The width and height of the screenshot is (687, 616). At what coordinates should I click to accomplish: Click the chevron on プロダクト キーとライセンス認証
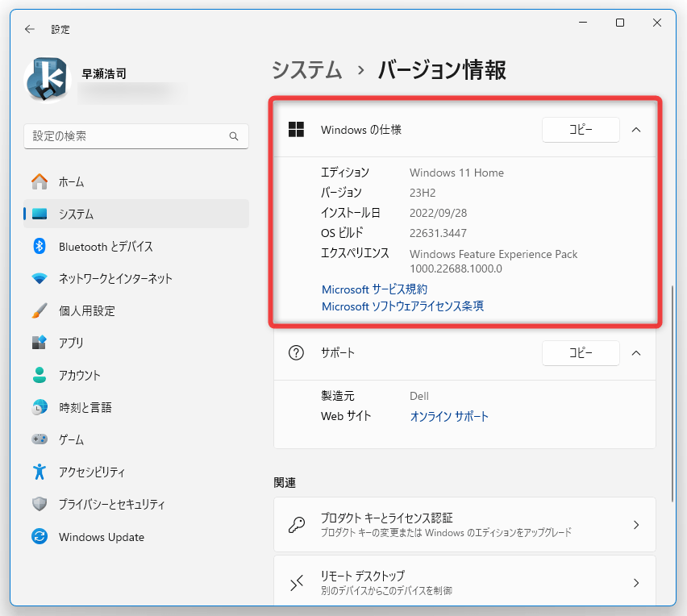click(x=636, y=525)
